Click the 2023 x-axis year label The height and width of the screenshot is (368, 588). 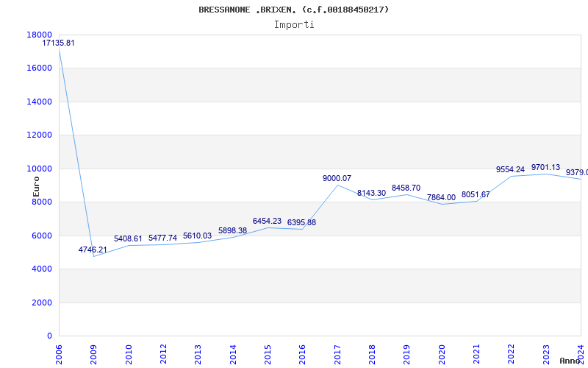coord(546,355)
